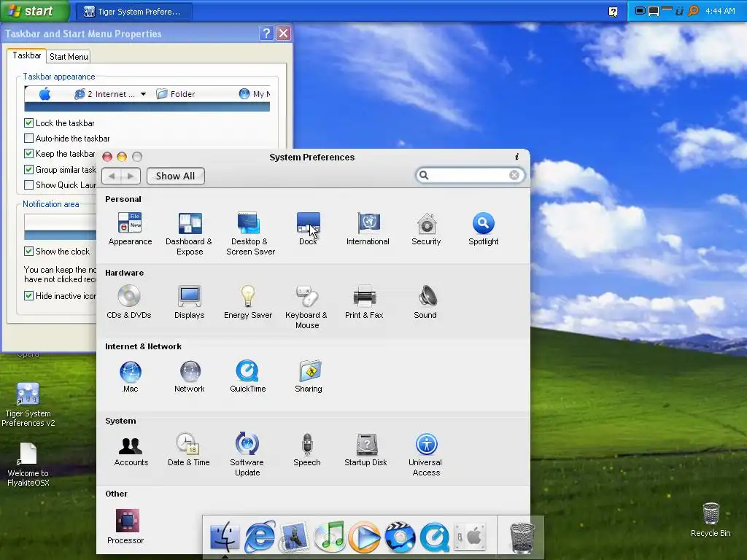The height and width of the screenshot is (560, 747).
Task: Enable Show Quick Launch checkbox
Action: (x=28, y=184)
